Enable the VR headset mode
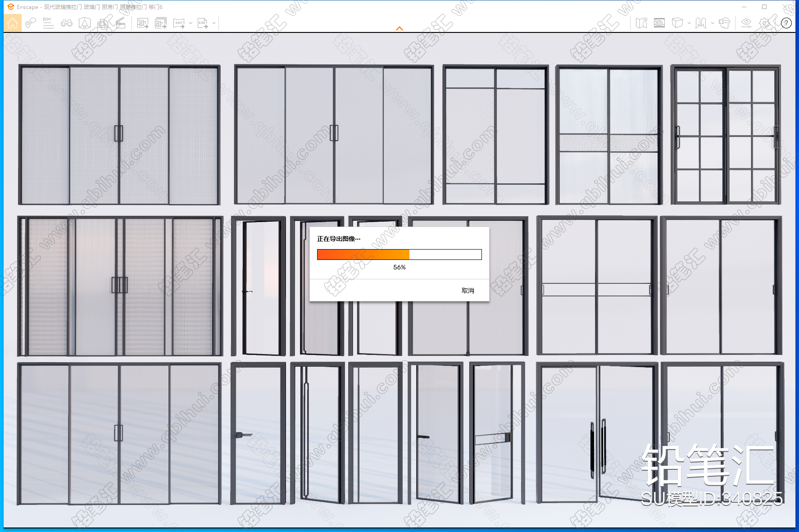Image resolution: width=799 pixels, height=532 pixels. tap(725, 23)
